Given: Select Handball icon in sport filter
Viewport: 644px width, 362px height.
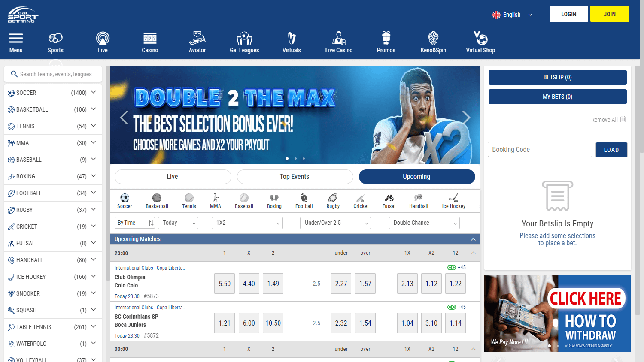Looking at the screenshot, I should [419, 198].
